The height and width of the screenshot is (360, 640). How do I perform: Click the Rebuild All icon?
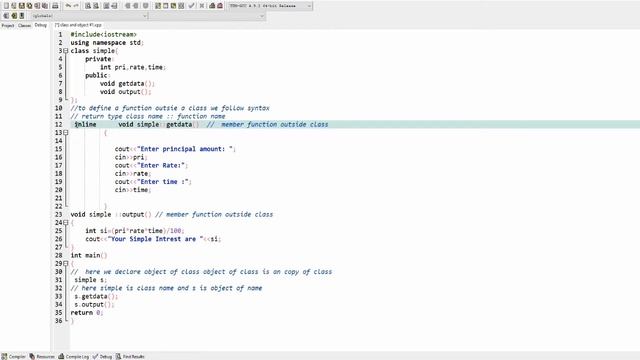[181, 6]
